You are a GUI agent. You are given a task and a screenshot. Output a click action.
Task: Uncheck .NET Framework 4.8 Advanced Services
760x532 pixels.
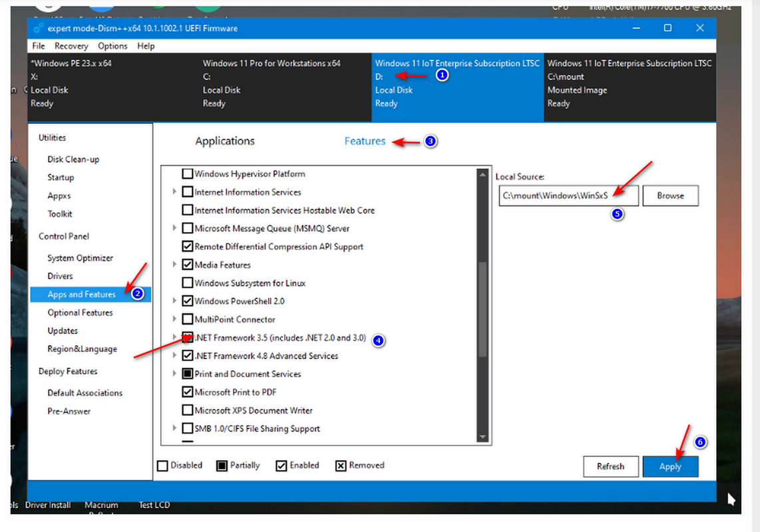[x=187, y=356]
